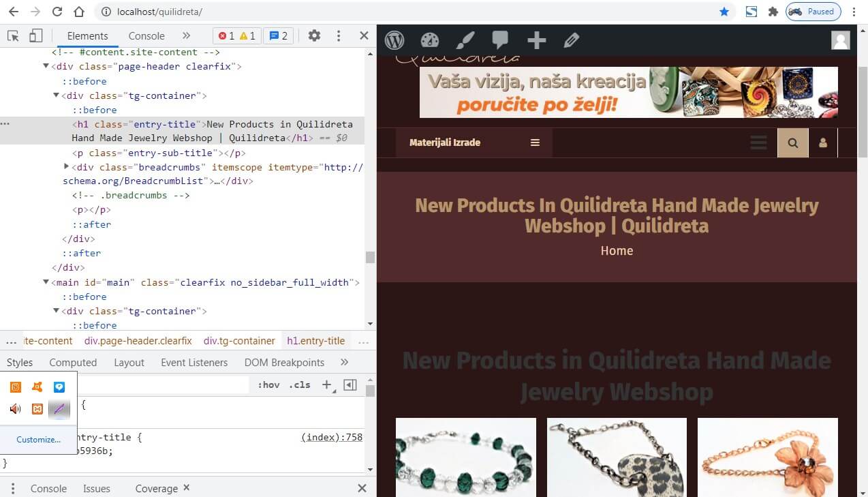Image resolution: width=868 pixels, height=497 pixels.
Task: Open the Paused profile button
Action: [x=813, y=12]
